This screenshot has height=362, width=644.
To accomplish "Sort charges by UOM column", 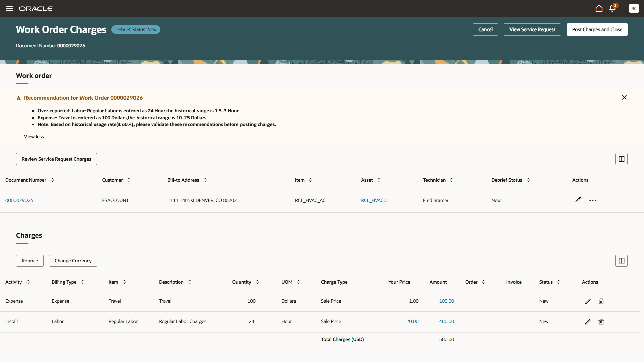I will pos(299,282).
